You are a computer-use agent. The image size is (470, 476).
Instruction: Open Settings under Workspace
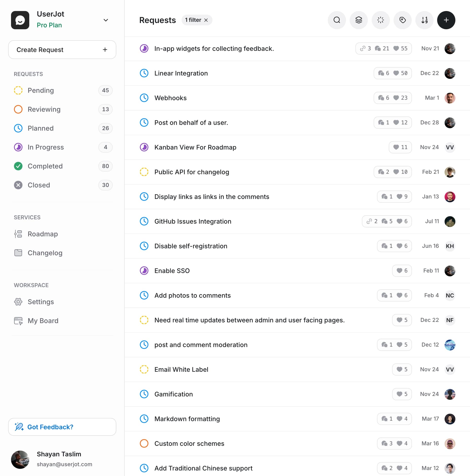tap(41, 302)
